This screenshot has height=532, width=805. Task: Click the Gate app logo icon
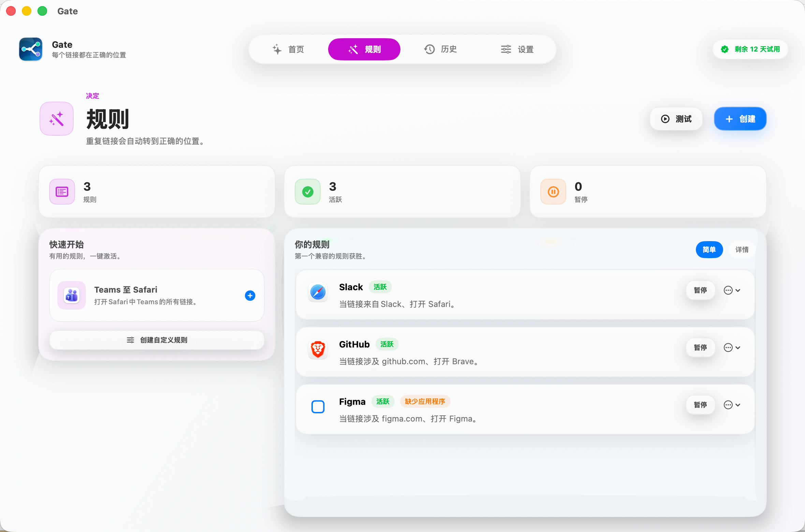coord(31,49)
